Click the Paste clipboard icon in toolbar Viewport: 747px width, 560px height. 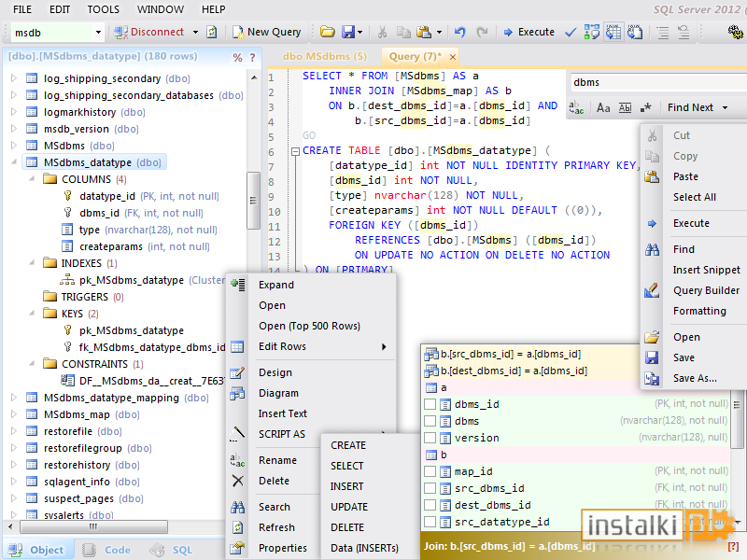coord(424,32)
